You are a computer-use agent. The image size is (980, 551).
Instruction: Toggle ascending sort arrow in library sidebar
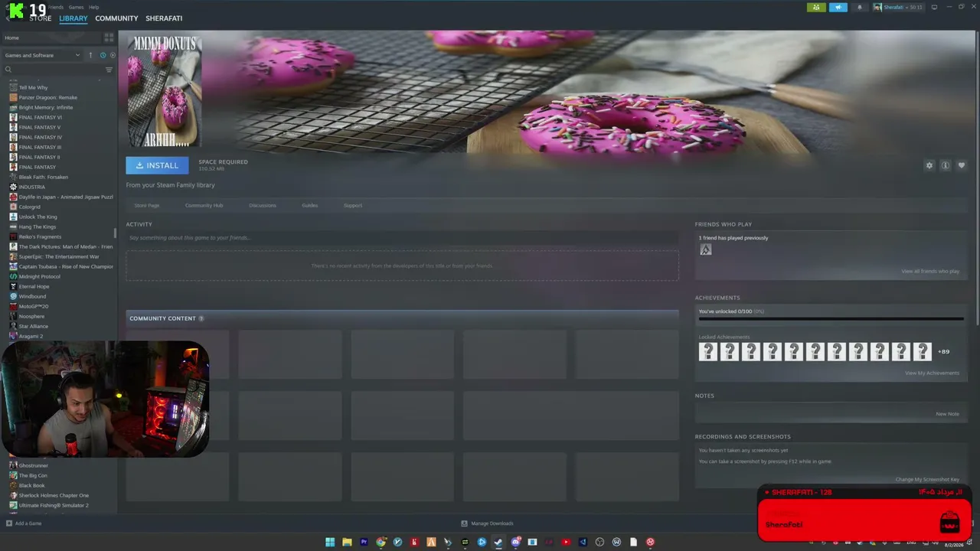90,55
